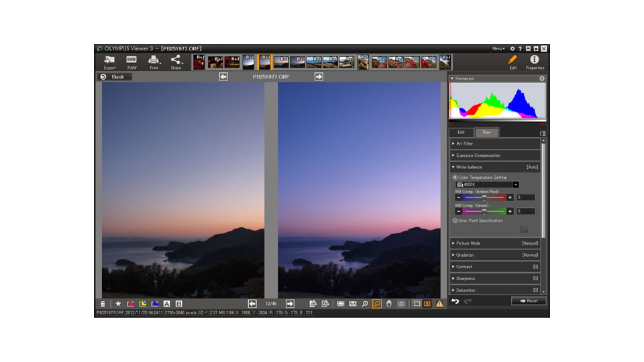Expand the Sharpness section

coord(495,278)
